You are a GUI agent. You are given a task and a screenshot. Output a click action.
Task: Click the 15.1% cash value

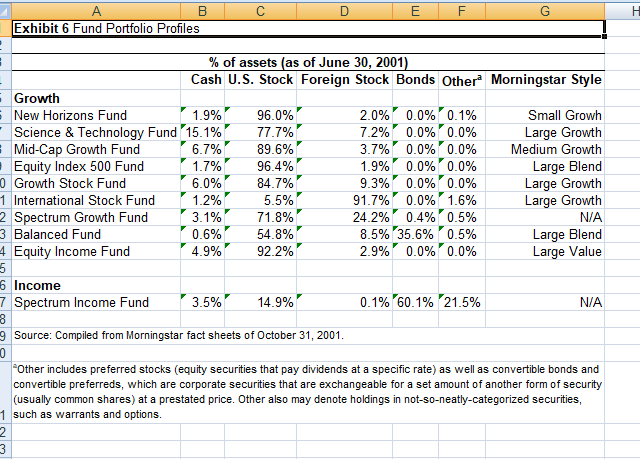(x=202, y=133)
